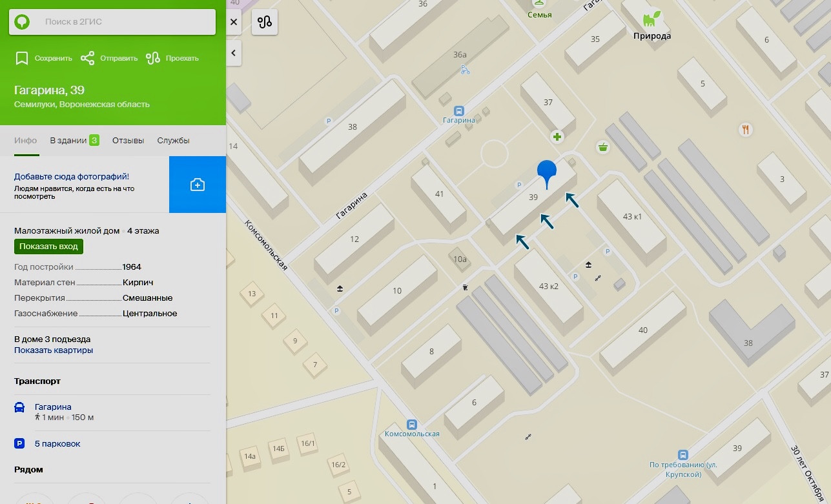
Task: Click the restaurant fork-and-knife marker
Action: tap(746, 130)
